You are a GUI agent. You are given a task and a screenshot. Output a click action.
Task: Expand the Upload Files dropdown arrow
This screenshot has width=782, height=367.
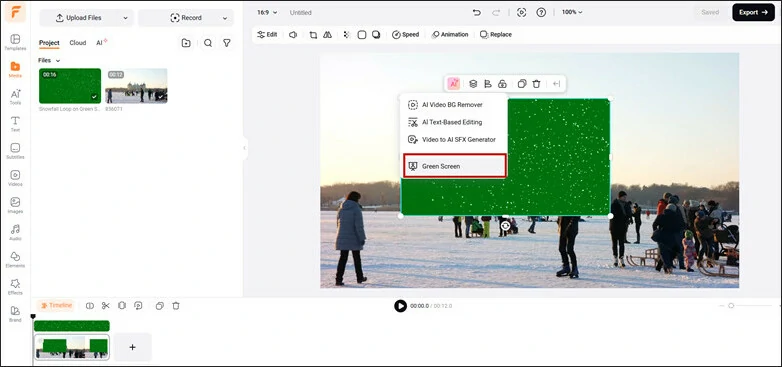[125, 18]
